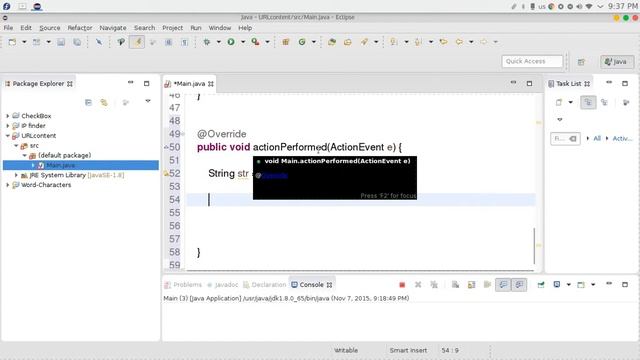Open the External Tools dropdown arrow
Image resolution: width=640 pixels, height=360 pixels.
pos(268,42)
